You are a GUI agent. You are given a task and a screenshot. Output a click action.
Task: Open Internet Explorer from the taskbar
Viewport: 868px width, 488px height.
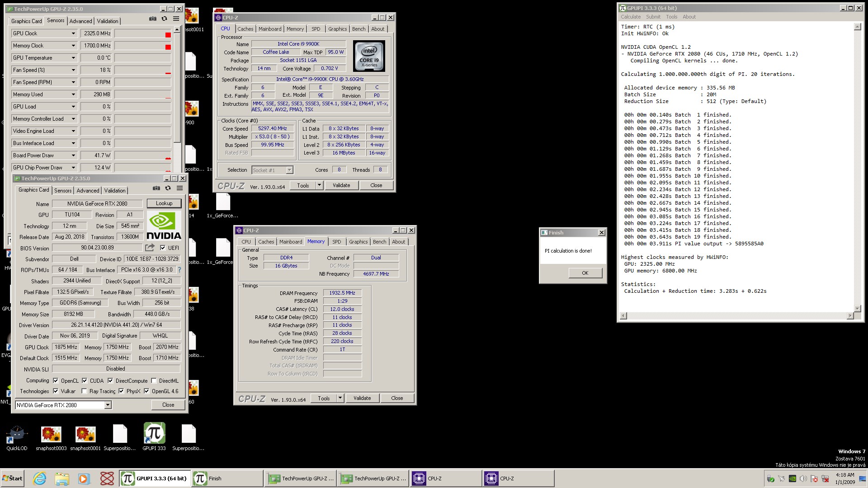[40, 479]
